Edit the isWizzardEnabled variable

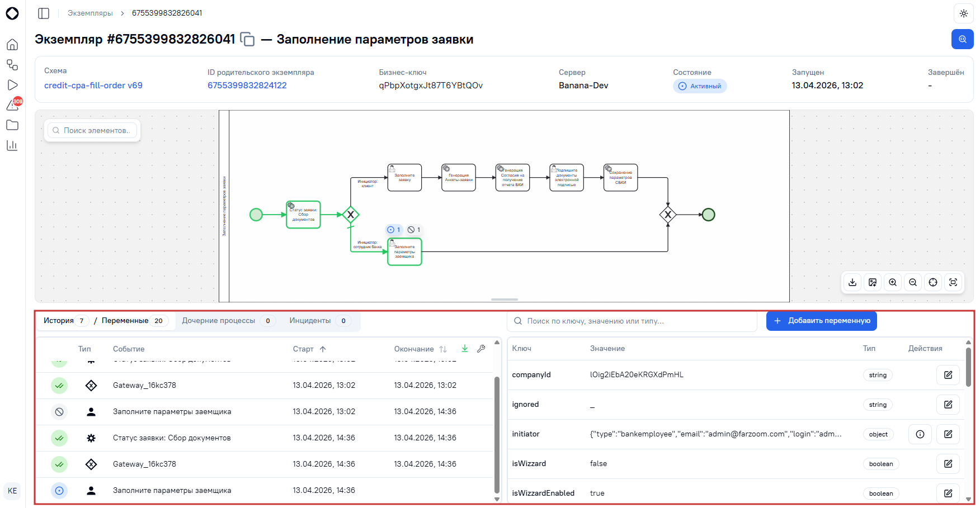[948, 493]
